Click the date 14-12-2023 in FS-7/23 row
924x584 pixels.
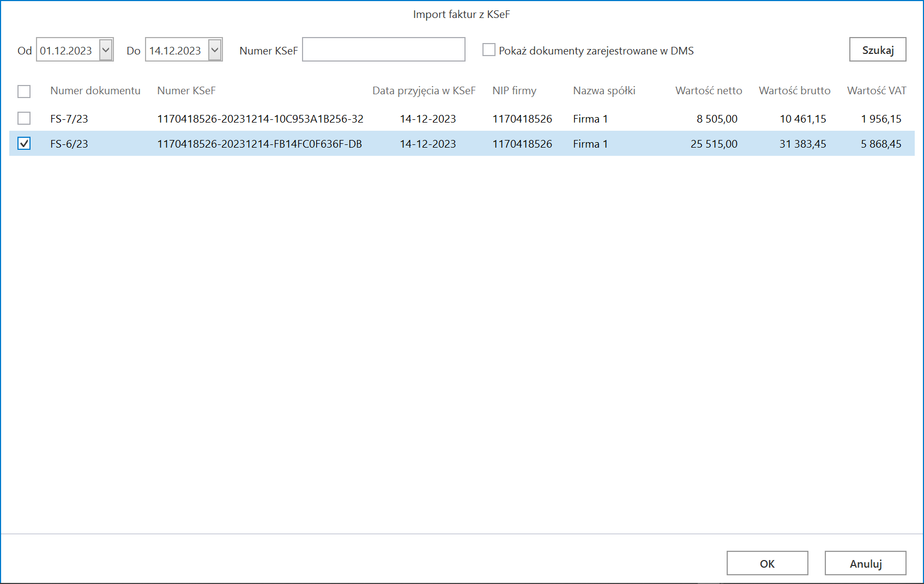coord(428,119)
